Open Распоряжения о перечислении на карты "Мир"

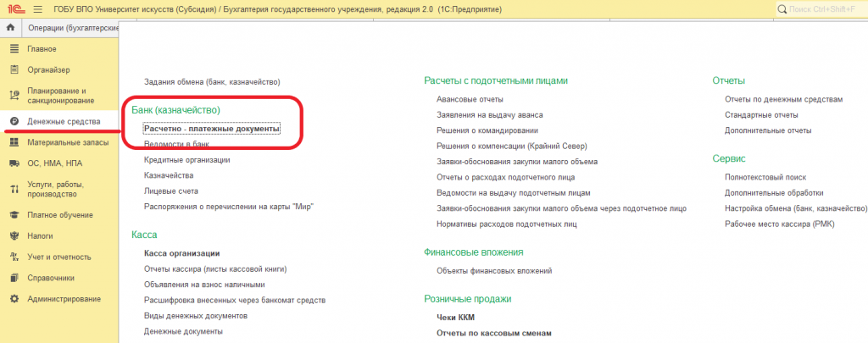click(x=229, y=206)
